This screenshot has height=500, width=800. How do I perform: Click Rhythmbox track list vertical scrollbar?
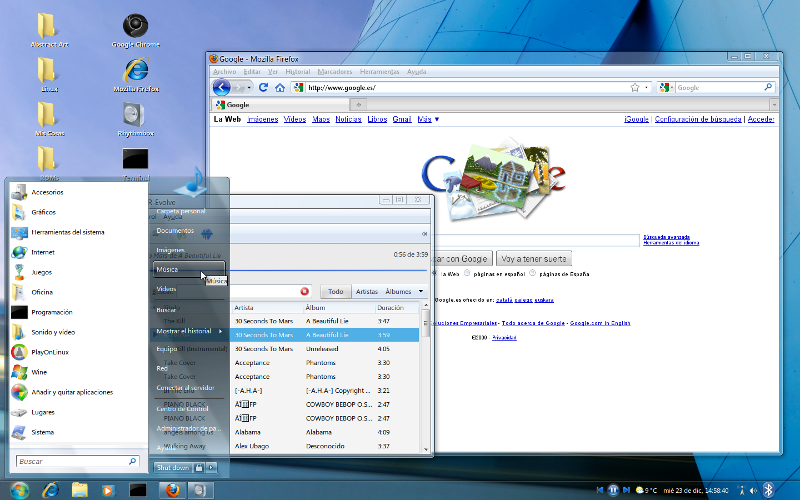pyautogui.click(x=426, y=377)
